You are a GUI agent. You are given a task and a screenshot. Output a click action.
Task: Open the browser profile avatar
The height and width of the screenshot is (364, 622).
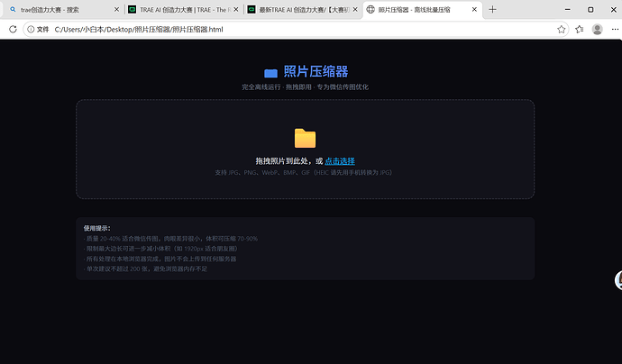tap(597, 29)
